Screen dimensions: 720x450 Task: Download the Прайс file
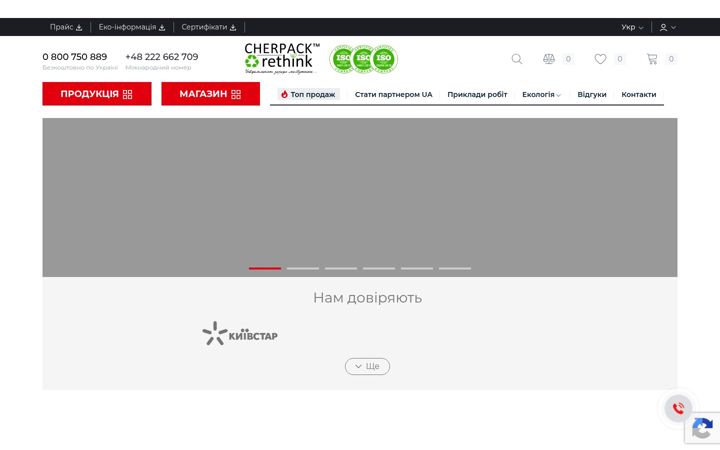click(66, 27)
